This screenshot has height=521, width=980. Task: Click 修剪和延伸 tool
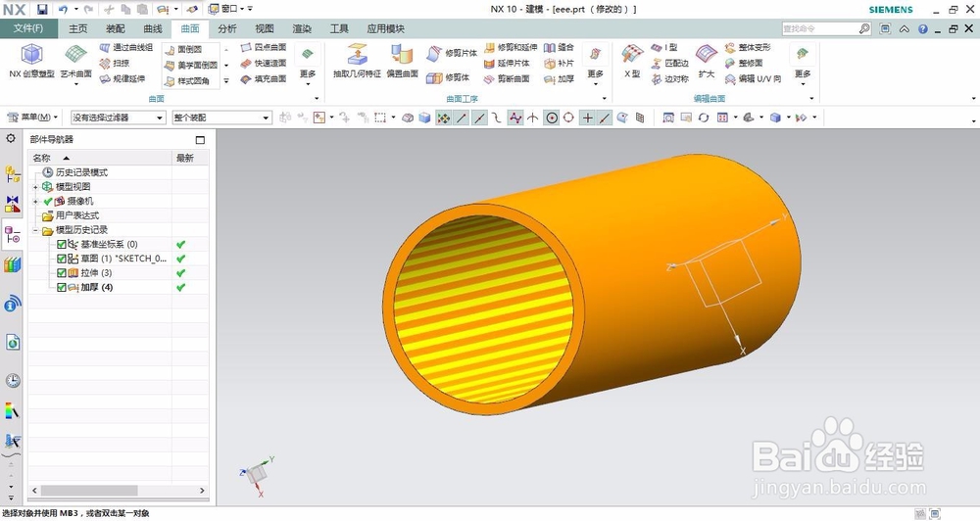tap(512, 47)
